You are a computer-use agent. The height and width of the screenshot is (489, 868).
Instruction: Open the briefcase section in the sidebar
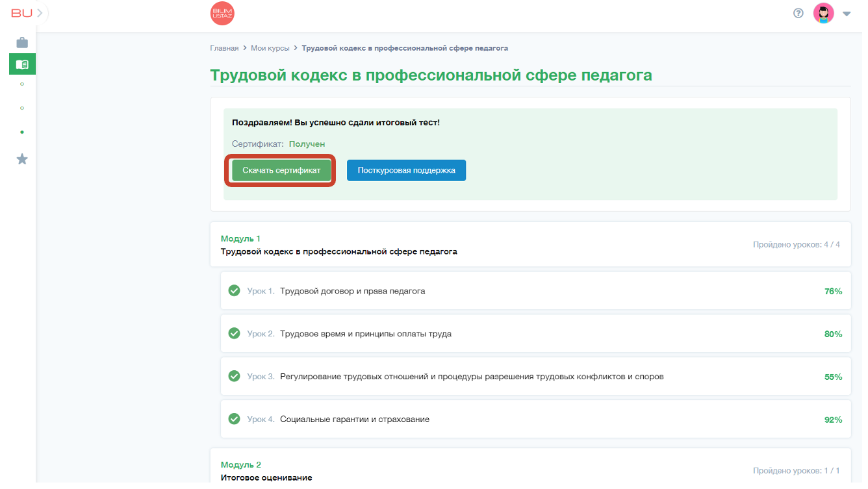22,43
